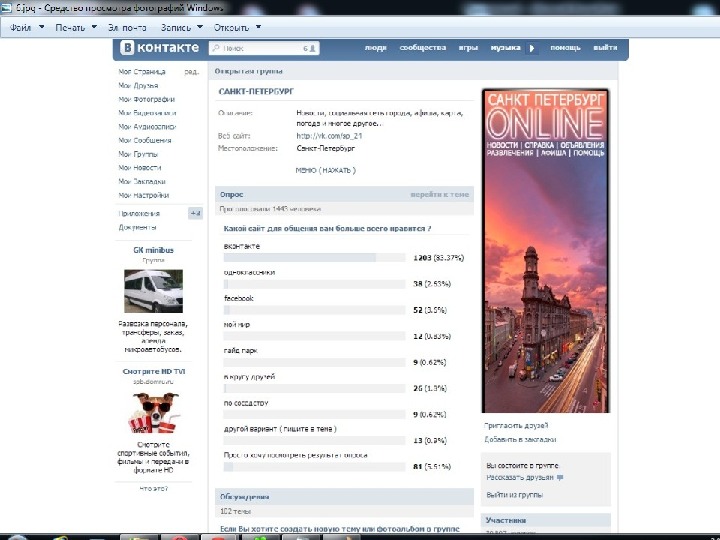Click перейти к теме in poll header
The width and height of the screenshot is (720, 540).
click(439, 195)
